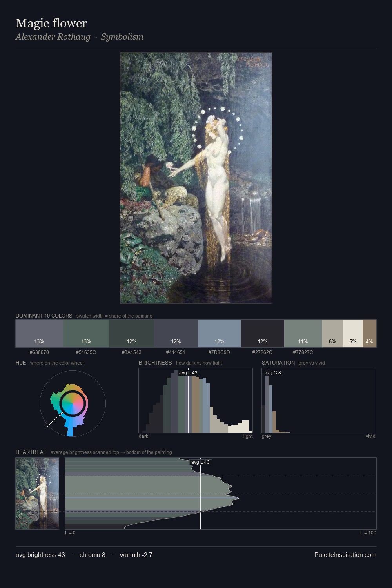The width and height of the screenshot is (392, 588).
Task: Click the BRIGHTNESS section heading
Action: pyautogui.click(x=155, y=363)
